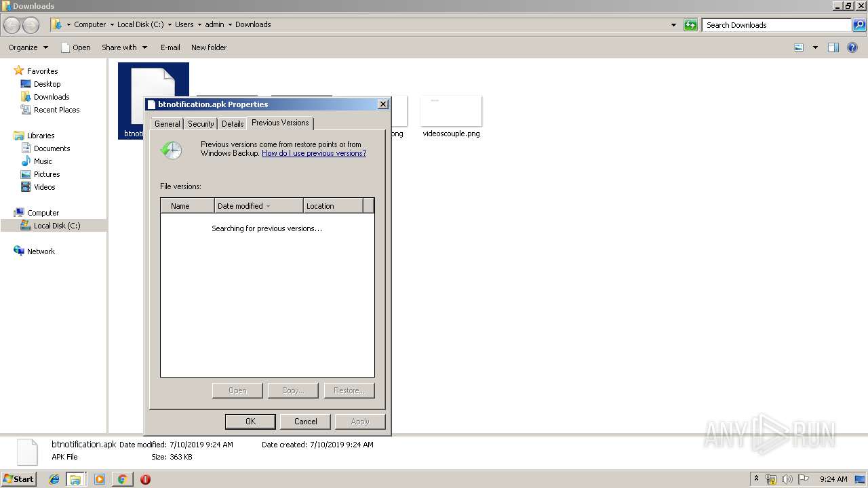The height and width of the screenshot is (488, 868).
Task: Launch Google Chrome from the taskbar
Action: point(122,479)
